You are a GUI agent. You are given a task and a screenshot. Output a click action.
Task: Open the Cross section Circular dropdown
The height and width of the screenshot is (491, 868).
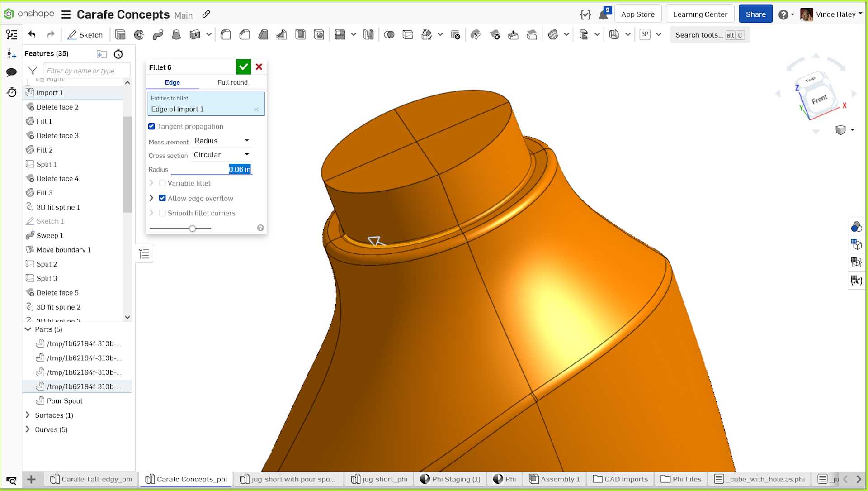point(222,155)
